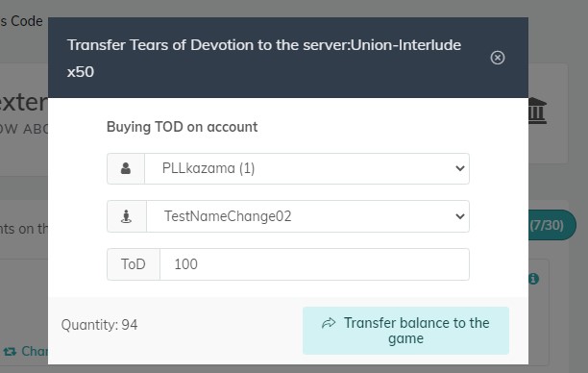This screenshot has width=588, height=373.
Task: Click the bank building icon behind the dialog
Action: [537, 111]
